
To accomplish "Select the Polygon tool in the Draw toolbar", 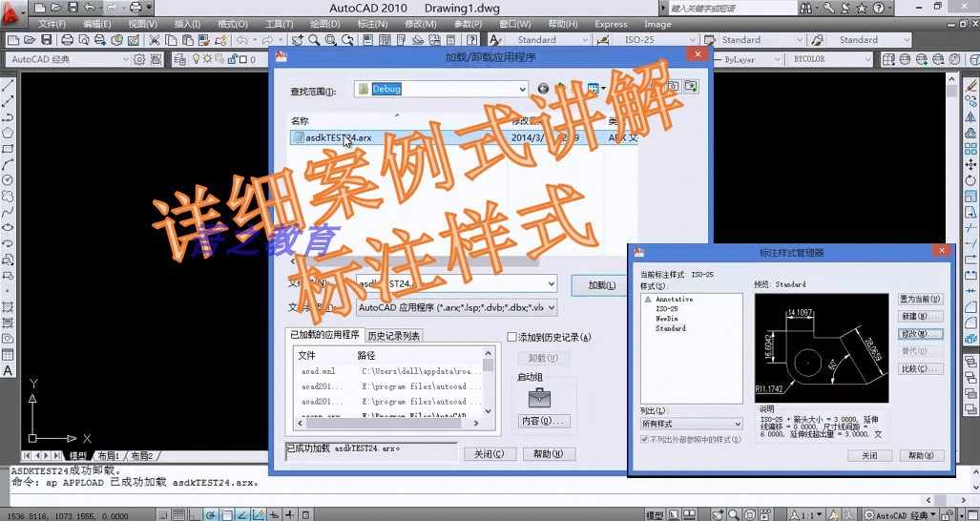I will tap(9, 133).
